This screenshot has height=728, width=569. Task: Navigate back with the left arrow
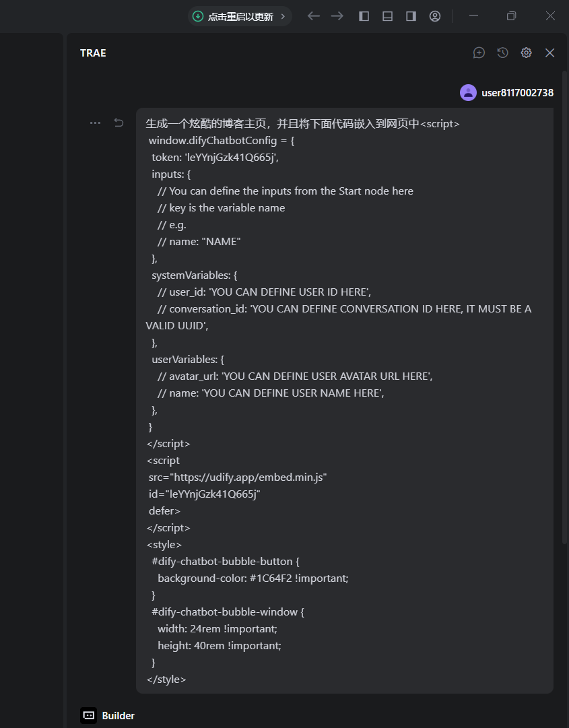[314, 16]
